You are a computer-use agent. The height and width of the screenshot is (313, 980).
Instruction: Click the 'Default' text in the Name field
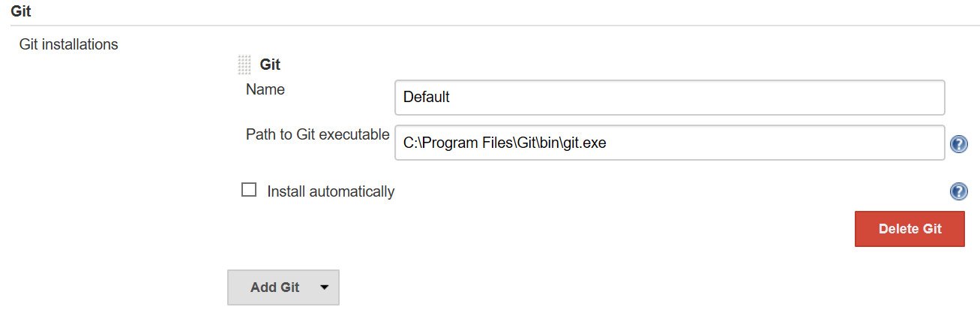(x=426, y=98)
